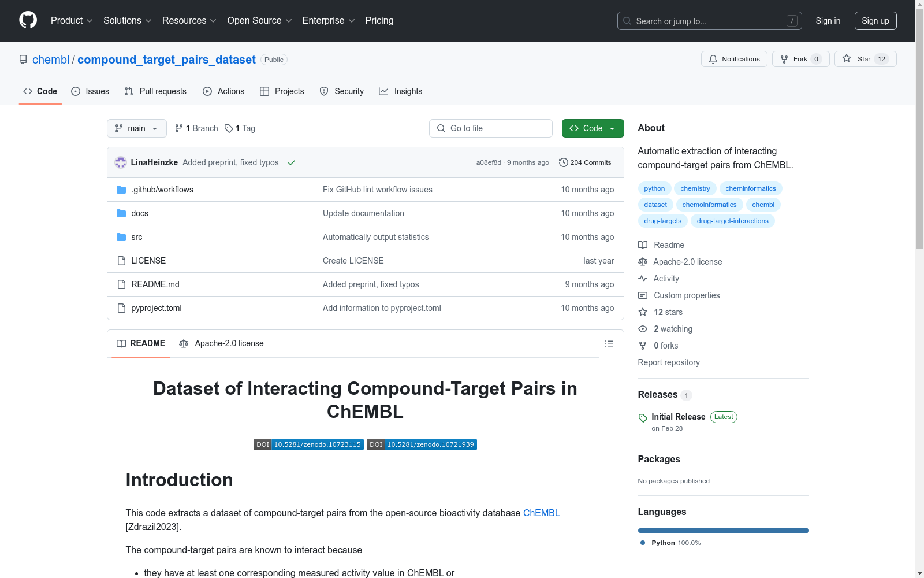Expand the Open Source menu

pos(260,21)
